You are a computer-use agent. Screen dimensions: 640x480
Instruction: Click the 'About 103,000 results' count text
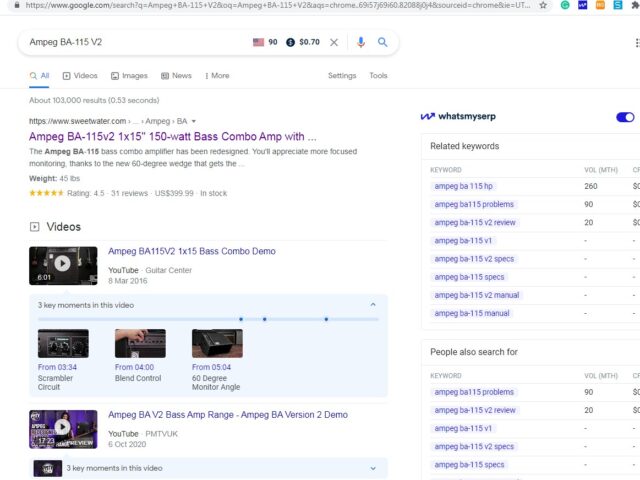pyautogui.click(x=94, y=100)
